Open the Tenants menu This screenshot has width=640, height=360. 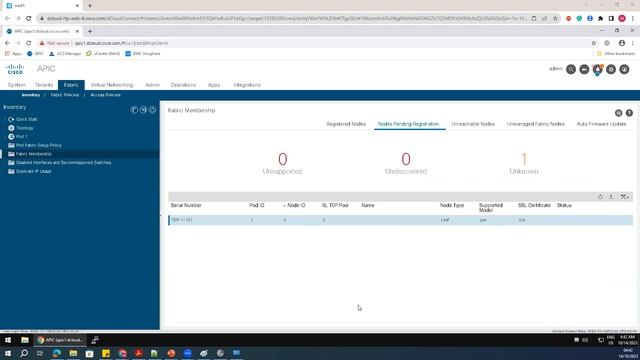pos(44,85)
